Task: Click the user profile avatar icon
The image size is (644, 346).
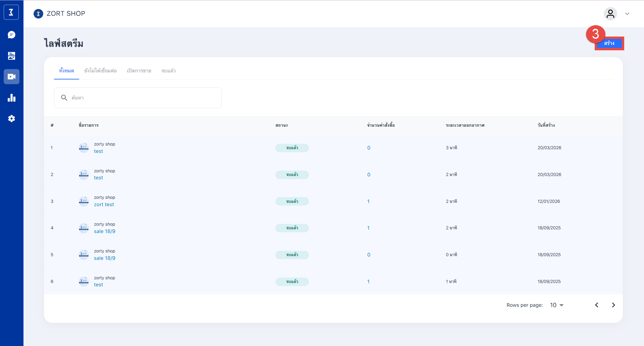Action: point(610,14)
